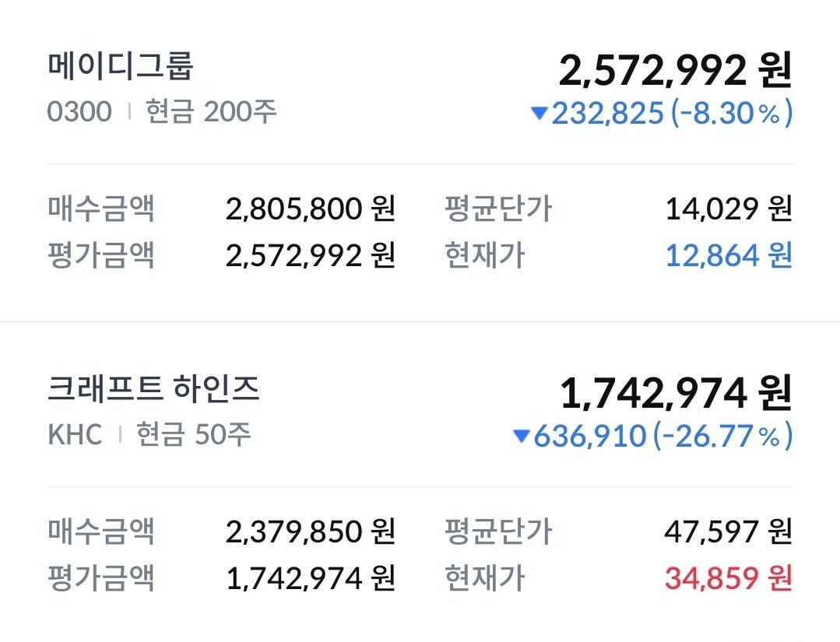Screen dimensions: 840x642
Task: Tap the -26.77% loss percentage
Action: [x=722, y=437]
